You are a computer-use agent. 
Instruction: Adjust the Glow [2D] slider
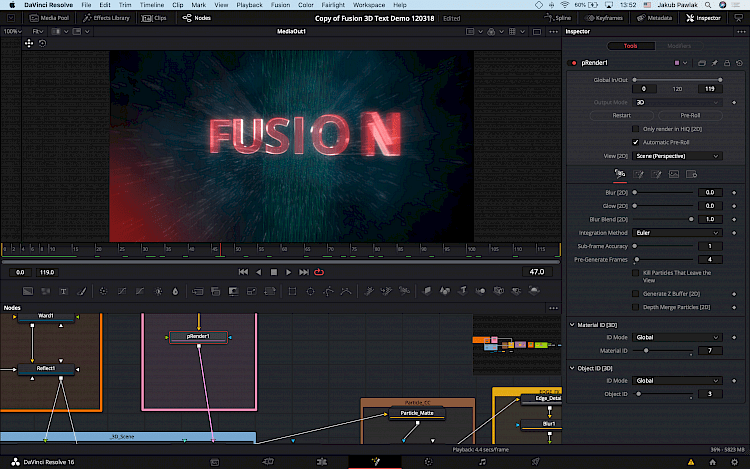tap(663, 206)
